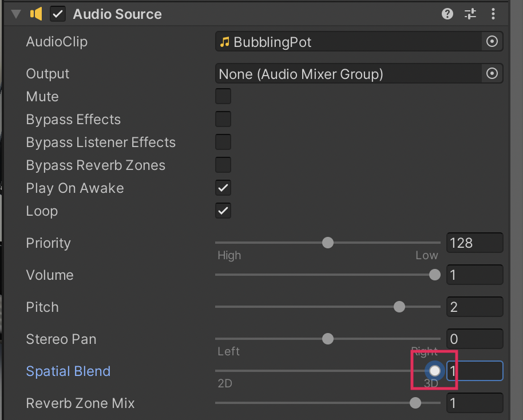Screen dimensions: 523x420
Task: Collapse the Audio Source component foldout
Action: pyautogui.click(x=16, y=14)
